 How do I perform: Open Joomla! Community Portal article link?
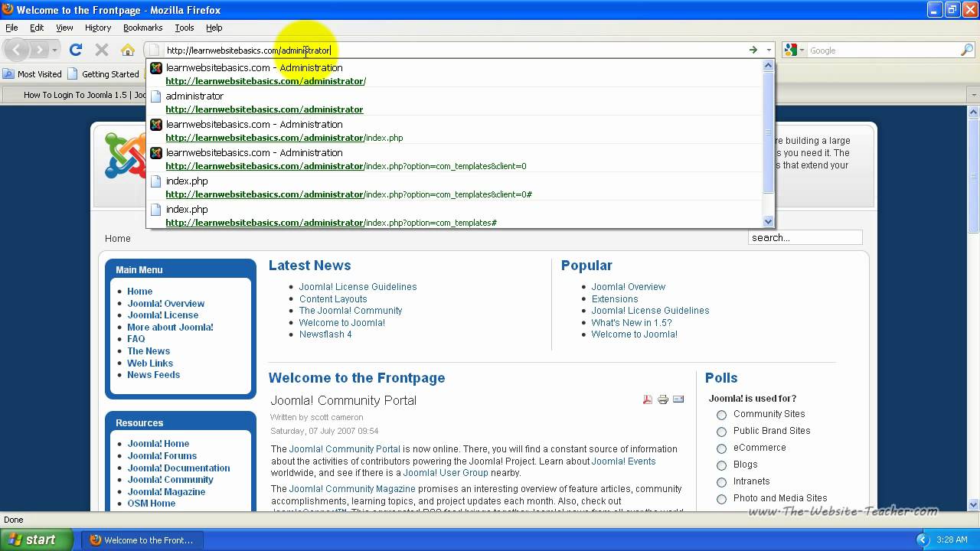tap(345, 449)
